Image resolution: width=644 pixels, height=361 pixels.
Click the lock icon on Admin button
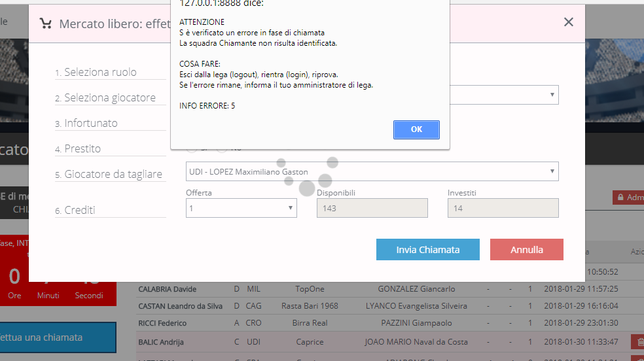[x=619, y=198]
